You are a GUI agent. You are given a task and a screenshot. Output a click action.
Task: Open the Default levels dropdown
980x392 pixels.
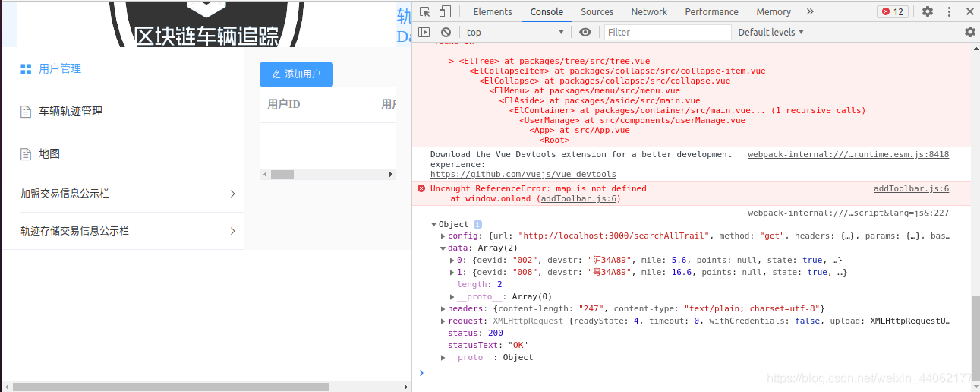(770, 32)
